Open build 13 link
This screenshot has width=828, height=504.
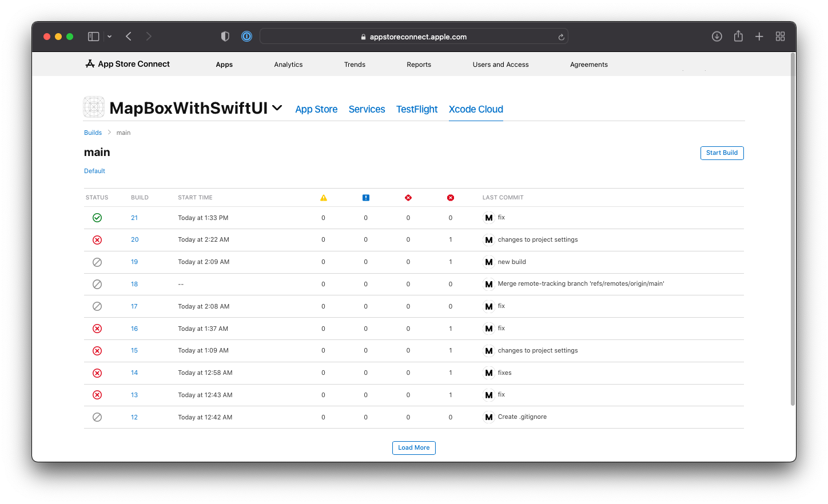134,395
